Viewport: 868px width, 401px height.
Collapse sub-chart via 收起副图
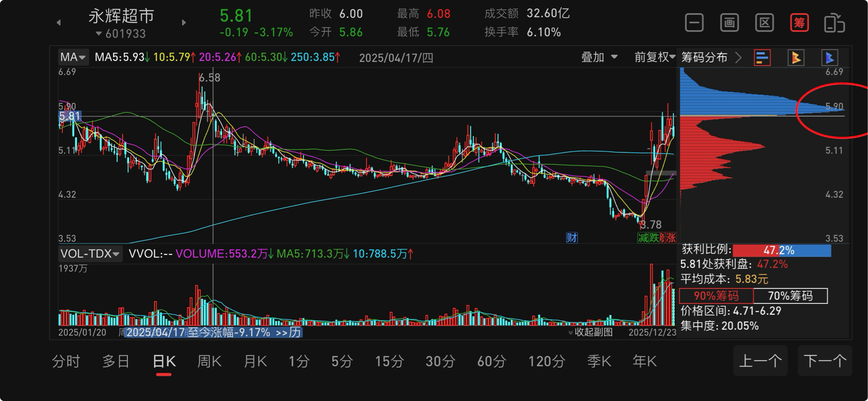click(590, 332)
